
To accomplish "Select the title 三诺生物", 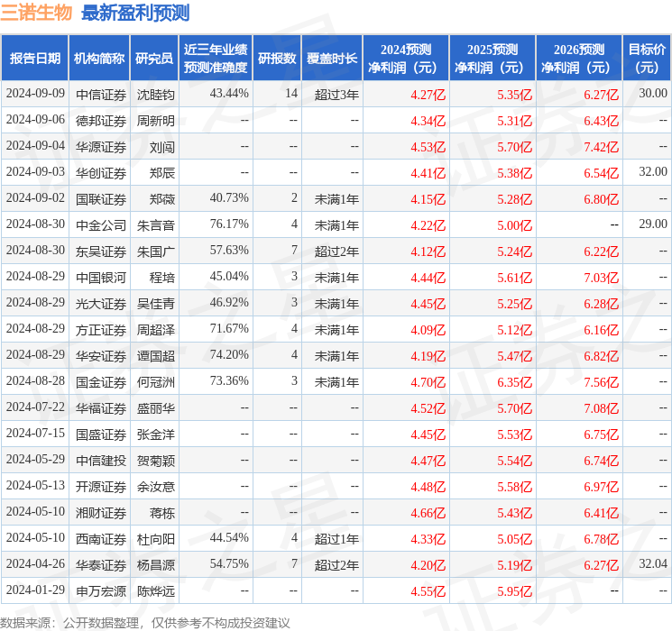I will pyautogui.click(x=36, y=13).
